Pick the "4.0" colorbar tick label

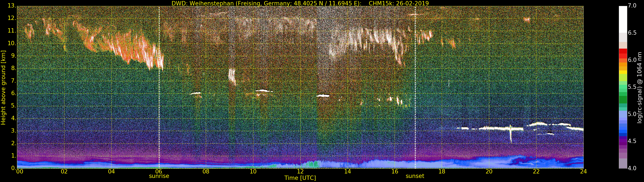(x=632, y=169)
